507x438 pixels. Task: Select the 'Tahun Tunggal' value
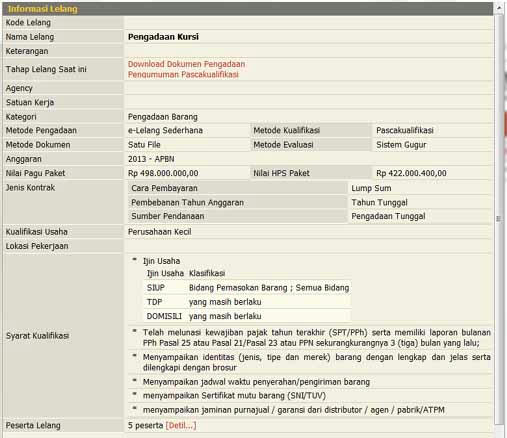click(x=379, y=203)
